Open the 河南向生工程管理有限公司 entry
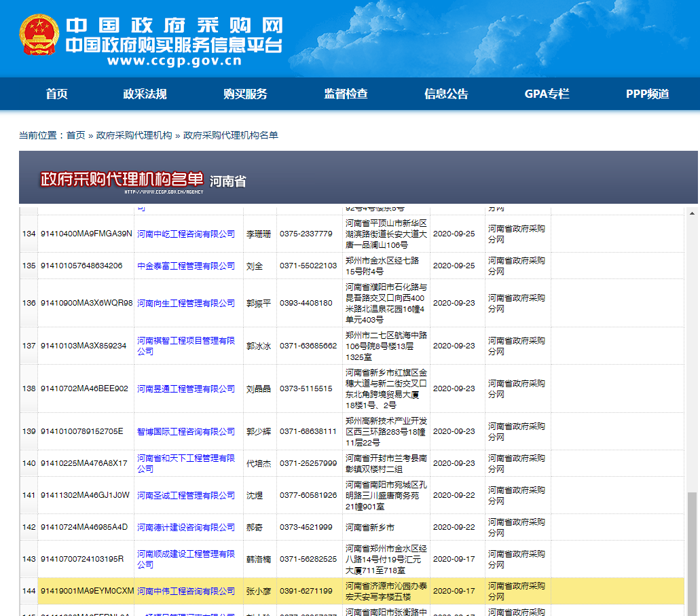This screenshot has width=700, height=616. pyautogui.click(x=186, y=304)
